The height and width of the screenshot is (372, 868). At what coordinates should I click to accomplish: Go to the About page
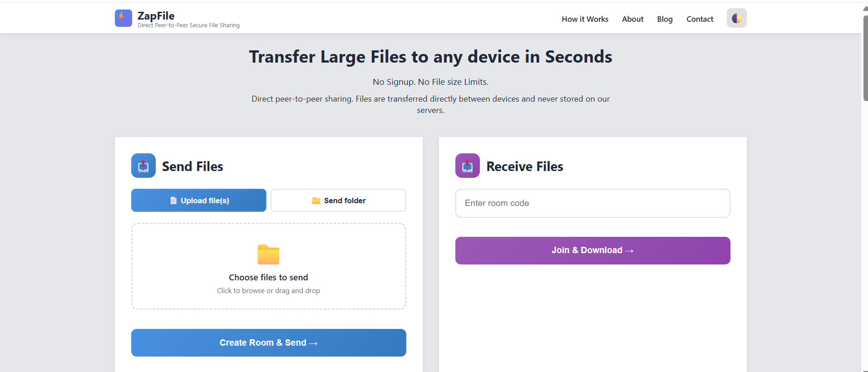pyautogui.click(x=632, y=19)
